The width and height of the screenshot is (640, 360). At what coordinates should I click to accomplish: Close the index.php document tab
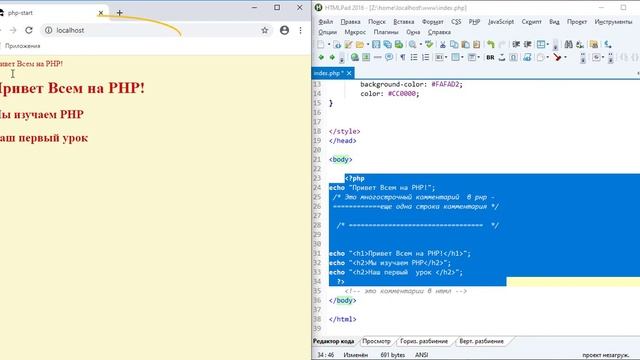[349, 73]
